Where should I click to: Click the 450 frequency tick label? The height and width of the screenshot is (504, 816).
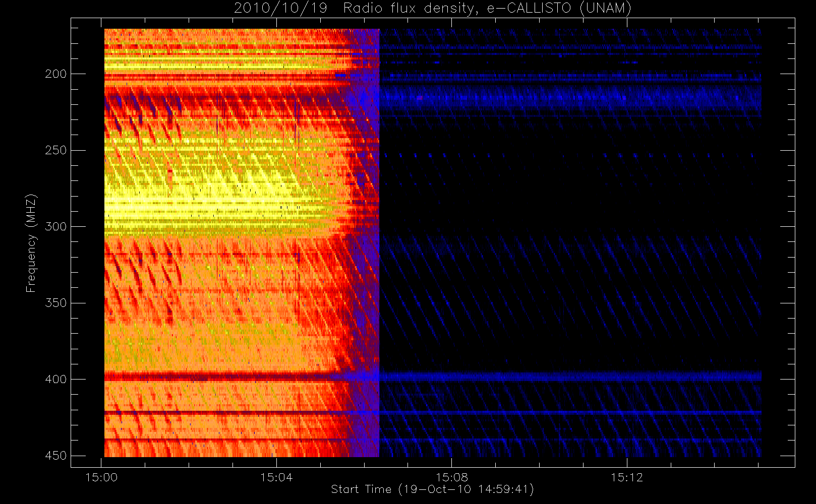55,456
